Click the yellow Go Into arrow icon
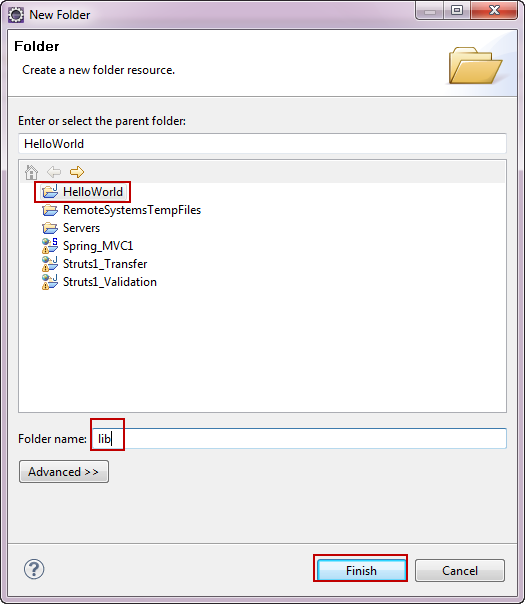 tap(77, 172)
